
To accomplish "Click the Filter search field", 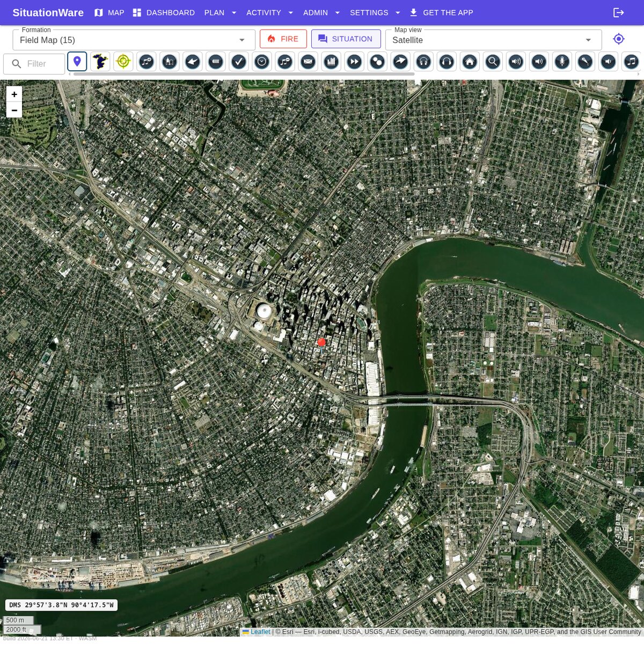I will [34, 64].
